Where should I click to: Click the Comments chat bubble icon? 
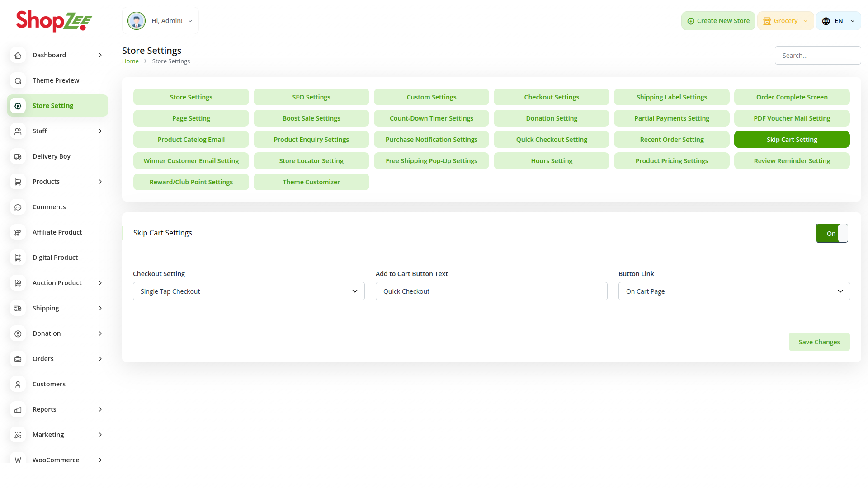(18, 207)
